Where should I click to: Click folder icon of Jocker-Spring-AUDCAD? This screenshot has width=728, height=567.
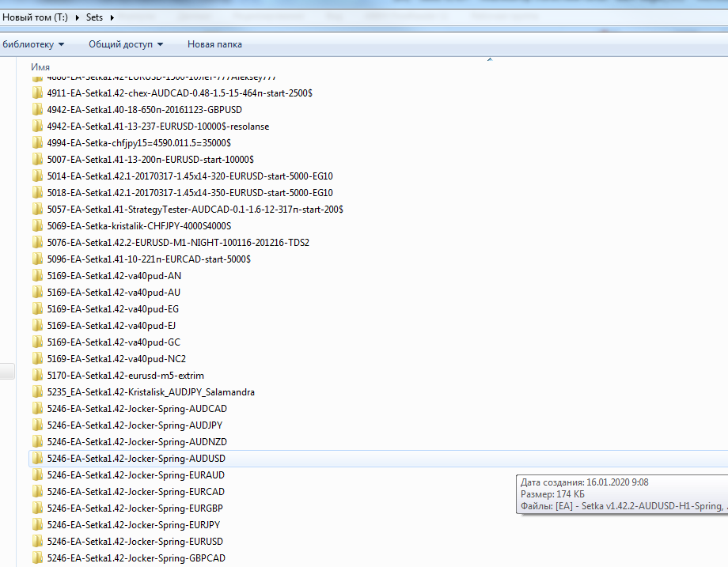tap(38, 409)
